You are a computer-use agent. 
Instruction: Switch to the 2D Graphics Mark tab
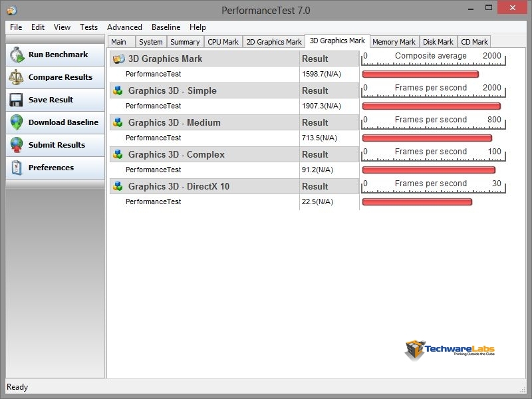tap(274, 42)
